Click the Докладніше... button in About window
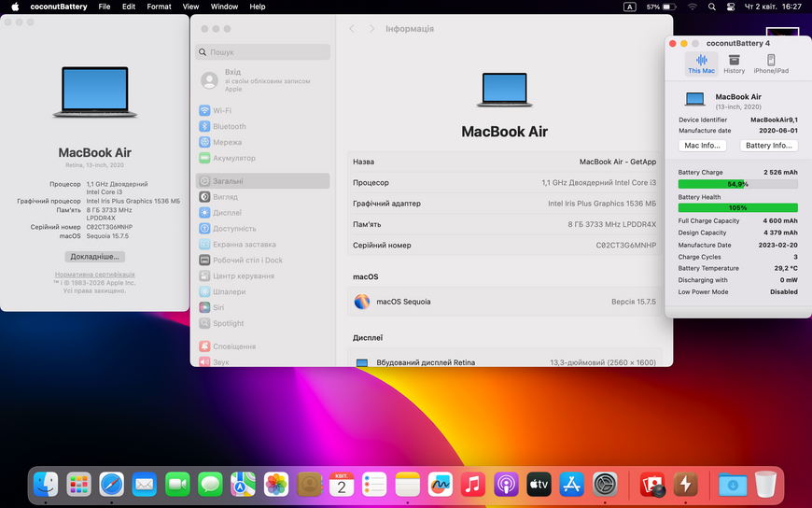The image size is (812, 508). point(95,257)
